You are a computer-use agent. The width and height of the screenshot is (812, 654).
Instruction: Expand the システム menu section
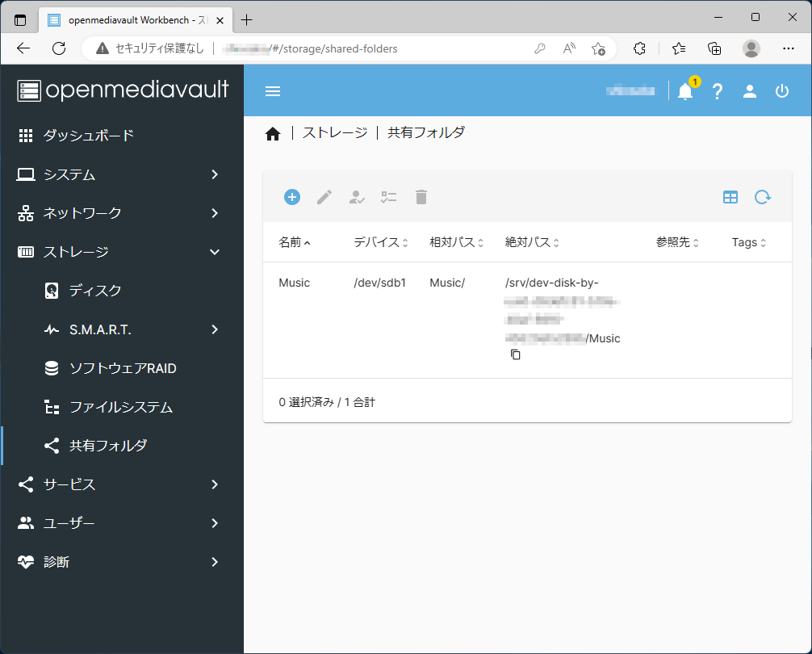coord(121,174)
